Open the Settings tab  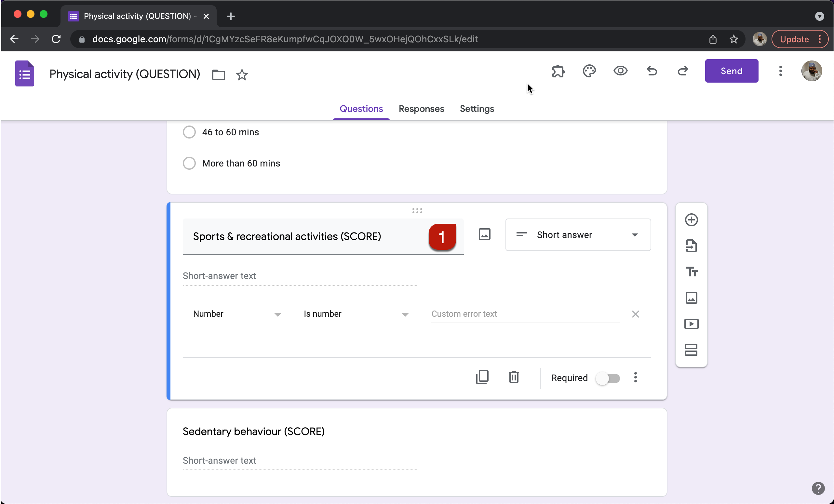(477, 109)
